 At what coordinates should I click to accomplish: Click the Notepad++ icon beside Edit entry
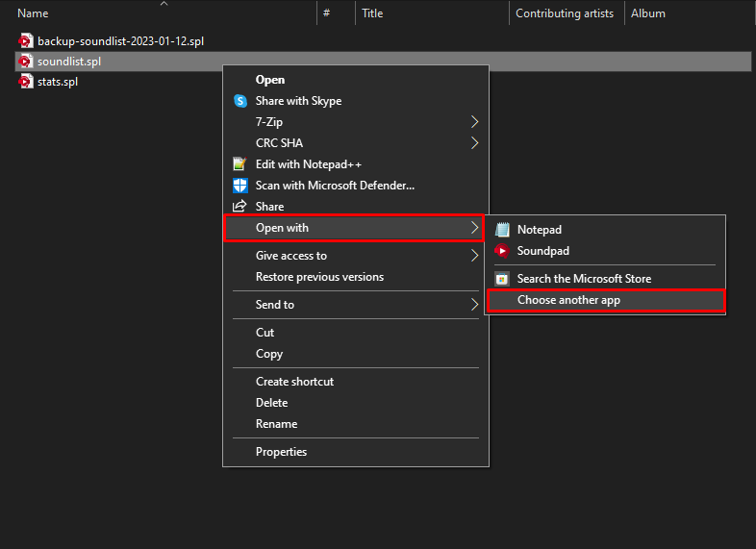click(240, 164)
